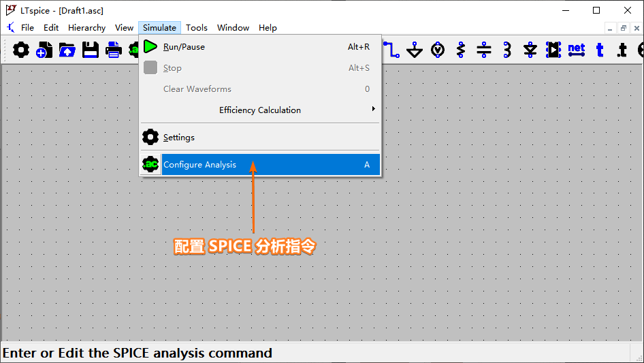644x363 pixels.
Task: Select the Draw Wire tool
Action: click(391, 50)
